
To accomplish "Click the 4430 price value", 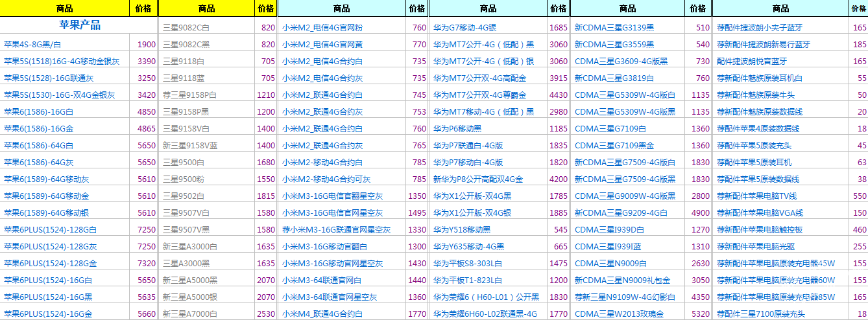I will click(559, 95).
